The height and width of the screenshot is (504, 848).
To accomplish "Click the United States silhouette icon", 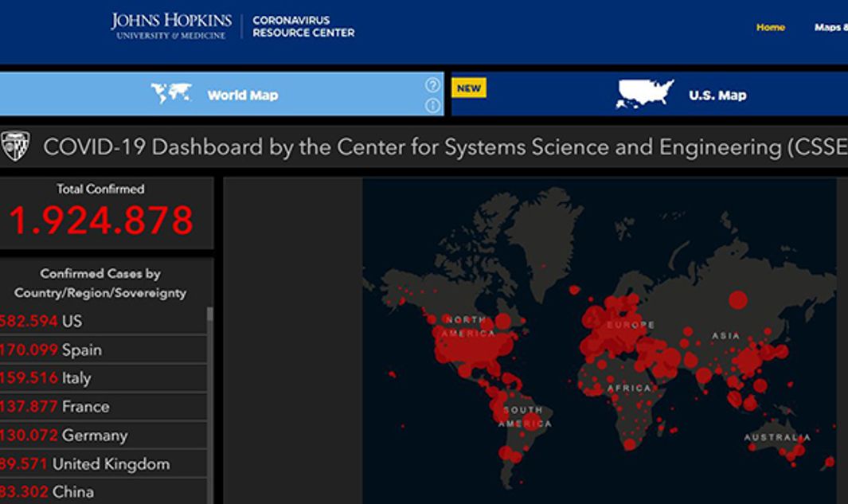I will 644,94.
